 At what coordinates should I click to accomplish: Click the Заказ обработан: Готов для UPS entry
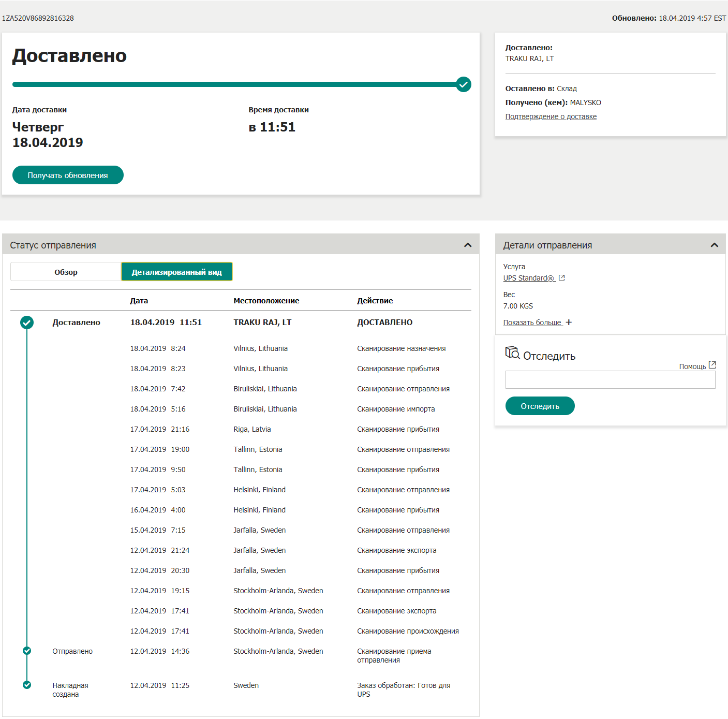tap(404, 689)
